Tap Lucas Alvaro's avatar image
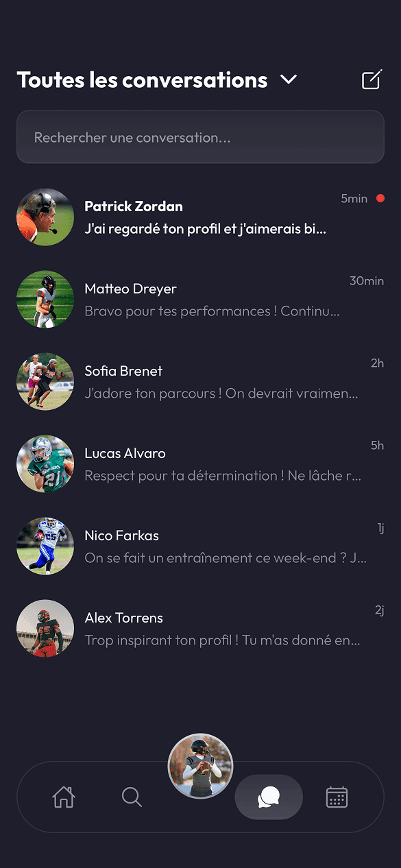The image size is (401, 868). pos(45,463)
